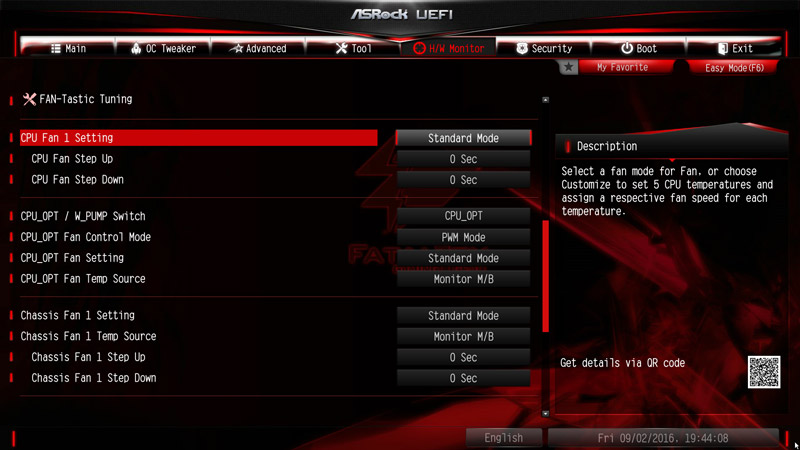The width and height of the screenshot is (800, 450).
Task: Switch to Easy Mode (F6)
Action: (x=734, y=67)
